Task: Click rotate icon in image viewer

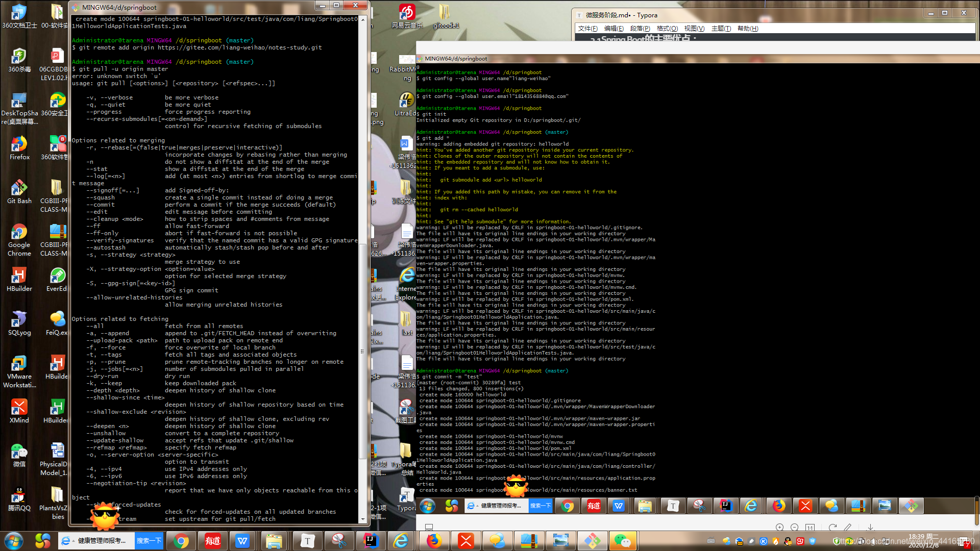Action: [832, 527]
